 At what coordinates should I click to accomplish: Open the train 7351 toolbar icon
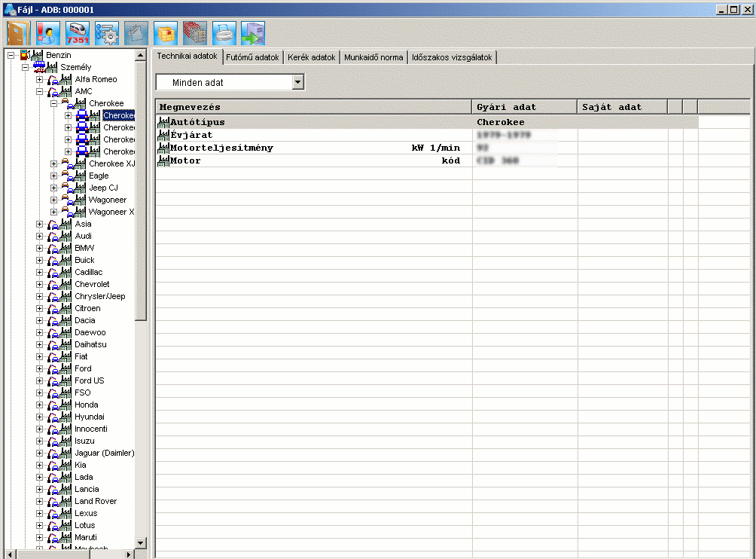tap(77, 33)
